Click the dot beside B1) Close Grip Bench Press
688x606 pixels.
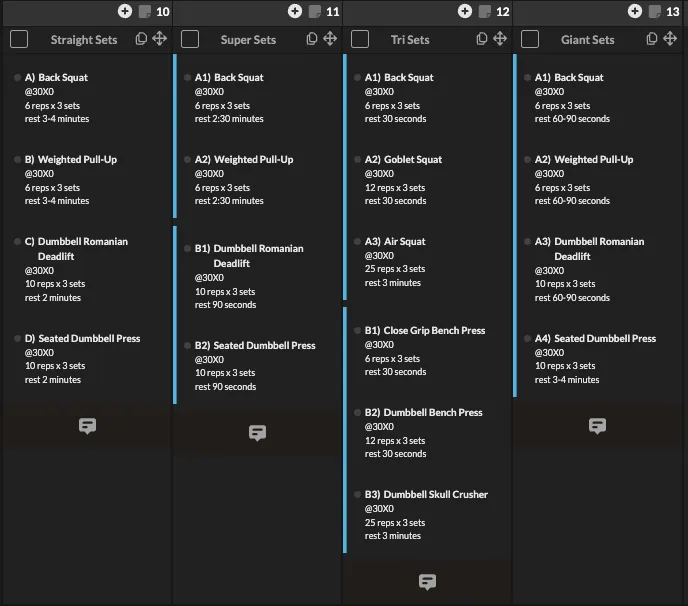(x=357, y=330)
